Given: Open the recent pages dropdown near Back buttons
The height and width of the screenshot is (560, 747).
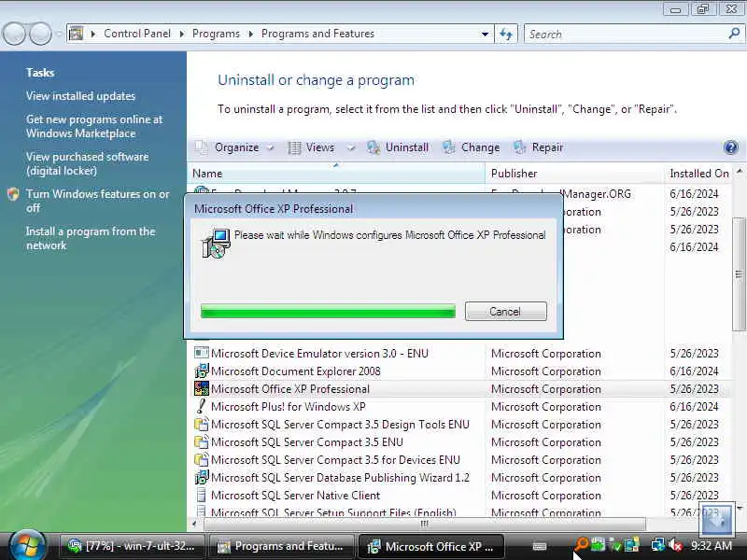Looking at the screenshot, I should pos(59,34).
